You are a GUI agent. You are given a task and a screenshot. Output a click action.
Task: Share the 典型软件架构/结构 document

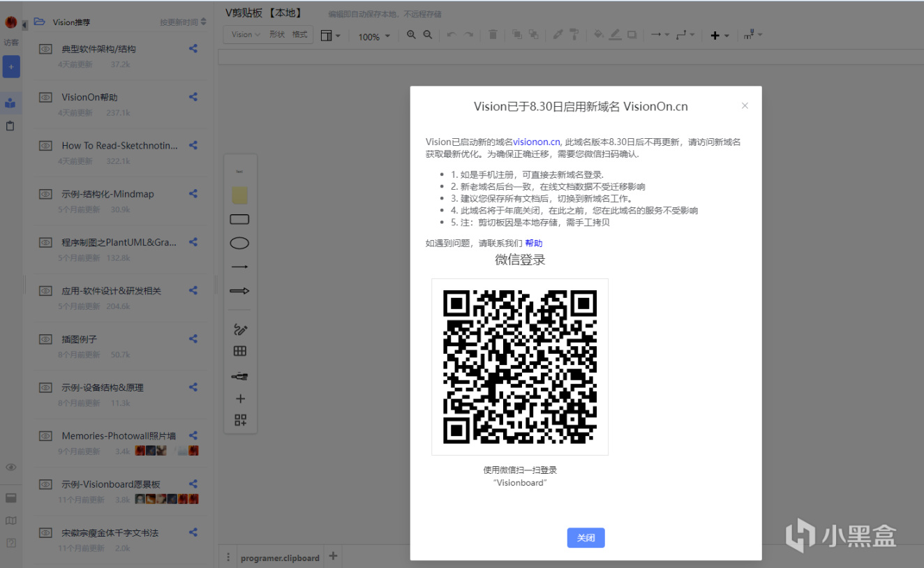pyautogui.click(x=193, y=49)
